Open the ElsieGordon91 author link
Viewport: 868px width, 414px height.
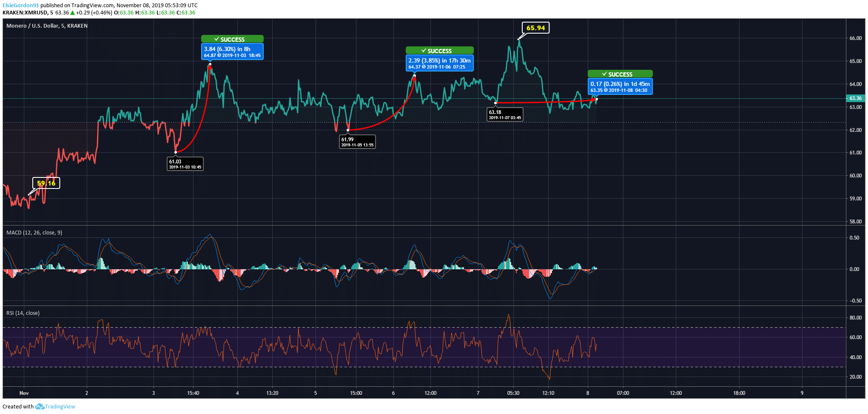tap(21, 6)
